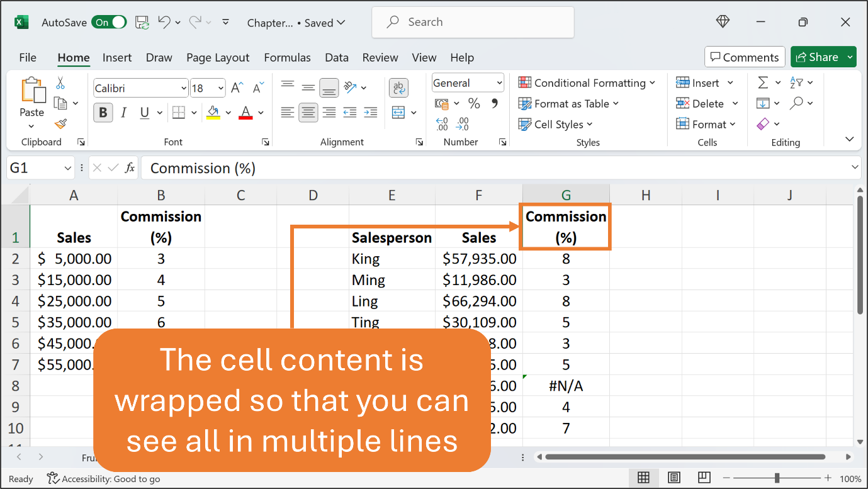This screenshot has width=868, height=489.
Task: Expand the formula bar
Action: click(855, 167)
